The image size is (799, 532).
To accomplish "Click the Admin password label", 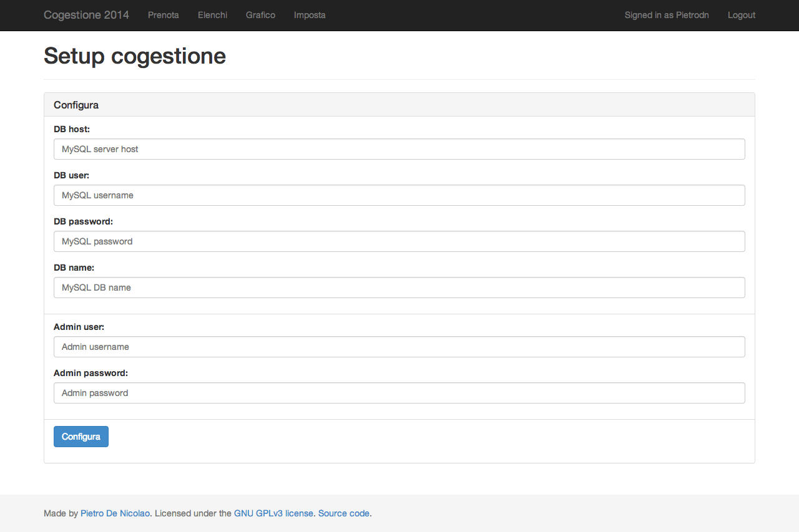I will click(91, 373).
